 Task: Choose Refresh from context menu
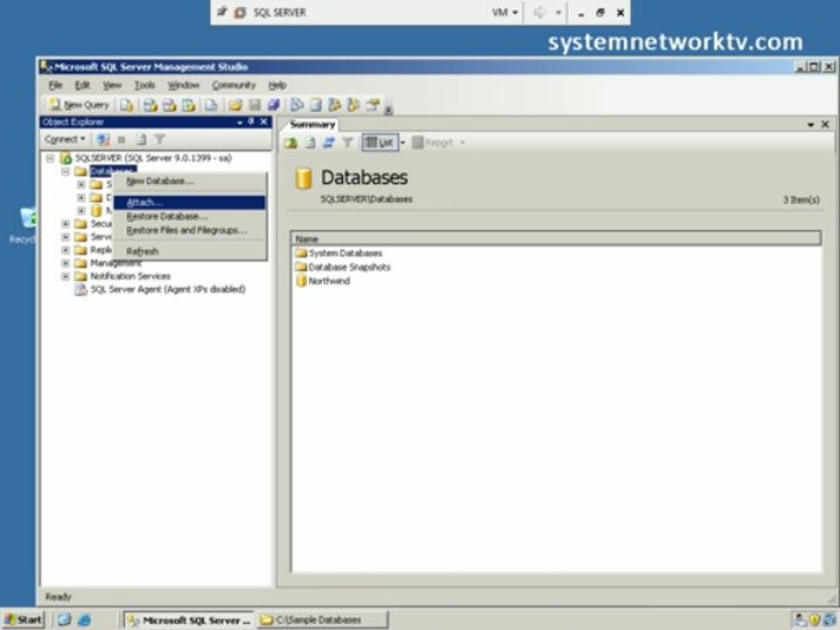click(189, 251)
